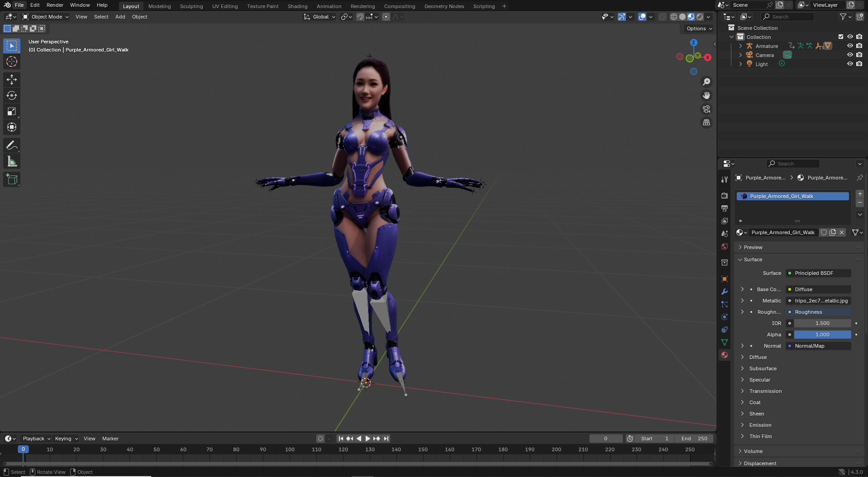Click the current frame number field

[606, 439]
